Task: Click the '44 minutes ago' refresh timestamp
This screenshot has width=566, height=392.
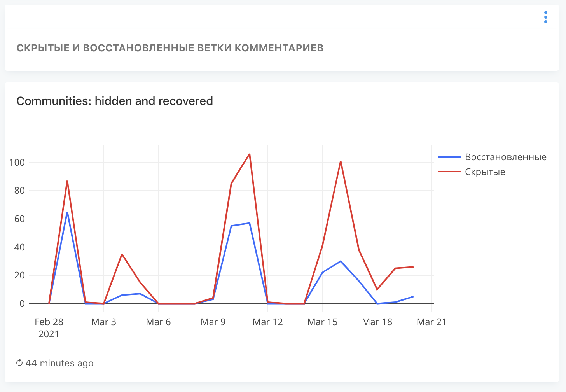Action: point(59,363)
